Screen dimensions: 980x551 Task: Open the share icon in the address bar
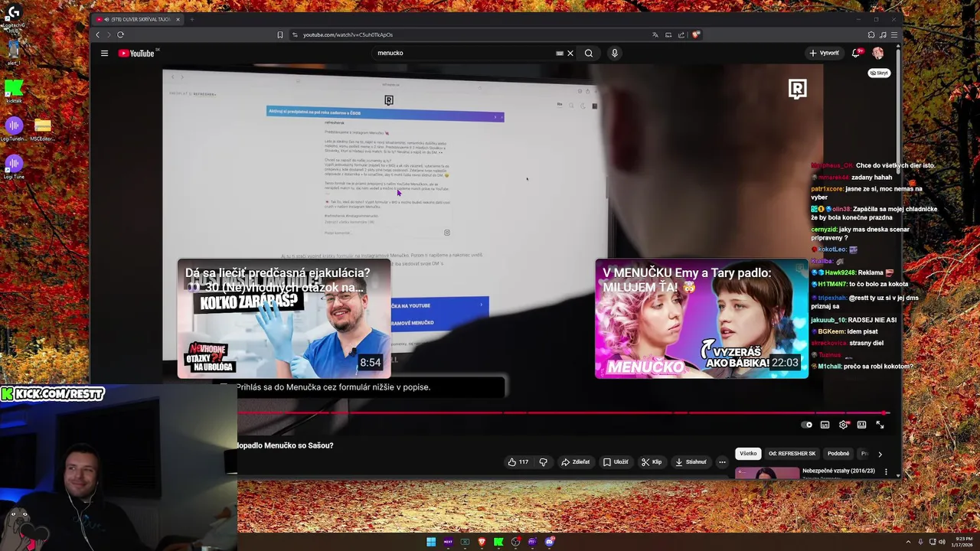click(x=681, y=34)
